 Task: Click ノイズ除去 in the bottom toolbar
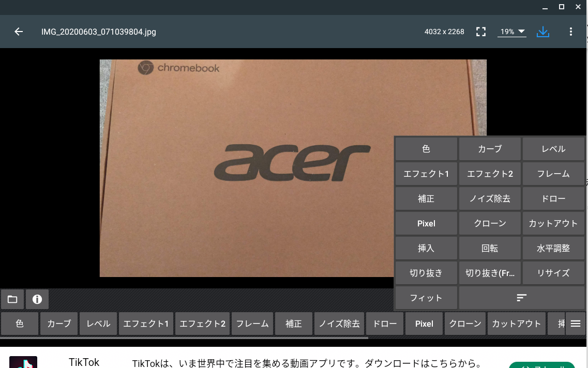coord(339,324)
